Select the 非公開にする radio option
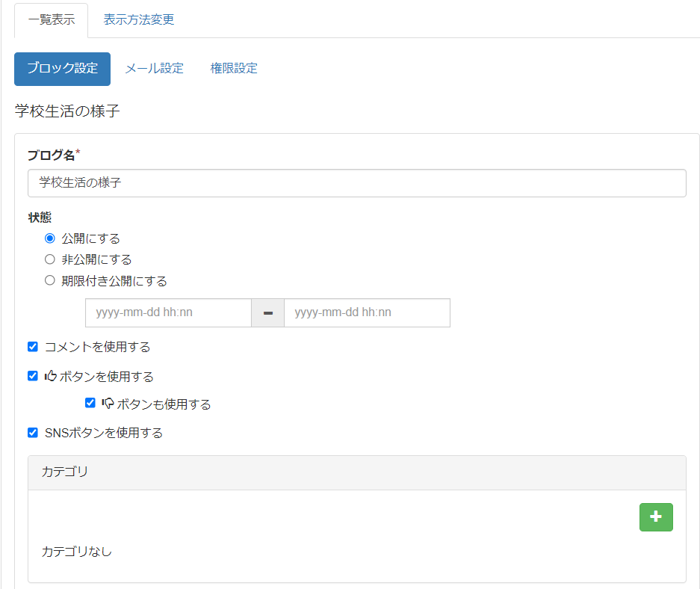700x589 pixels. click(50, 259)
